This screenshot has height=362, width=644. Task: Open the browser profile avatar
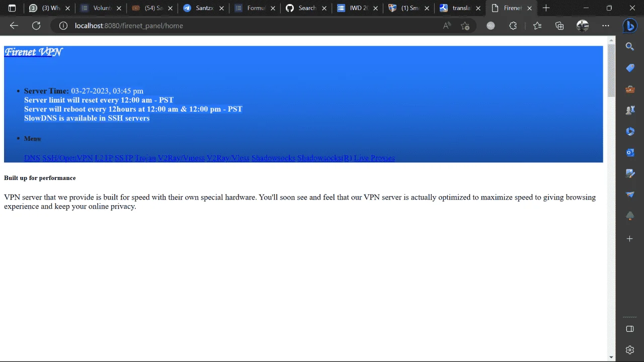pyautogui.click(x=583, y=26)
